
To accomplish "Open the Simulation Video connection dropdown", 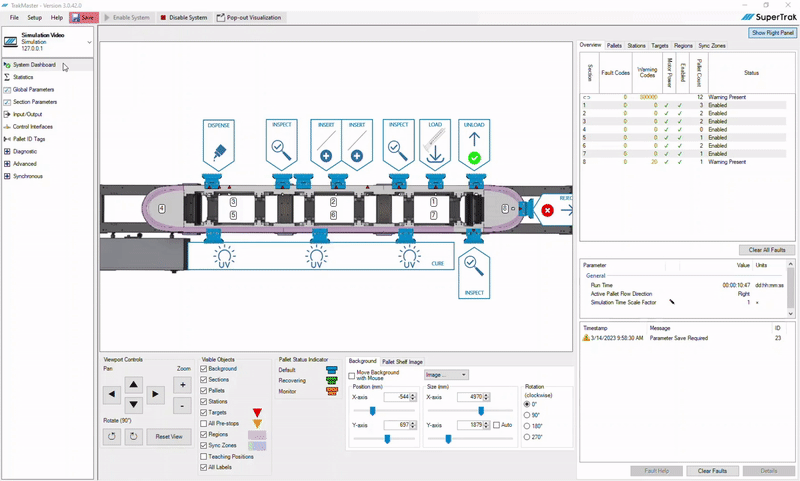I will coord(89,42).
